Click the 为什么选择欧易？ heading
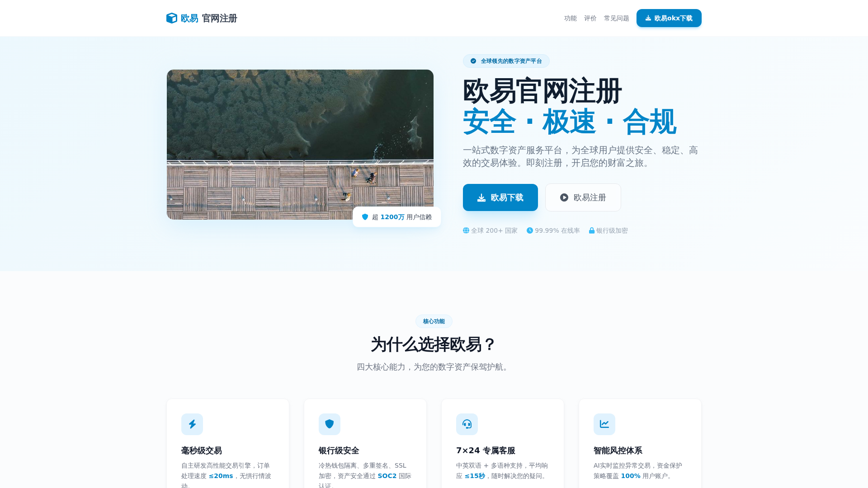 click(434, 344)
